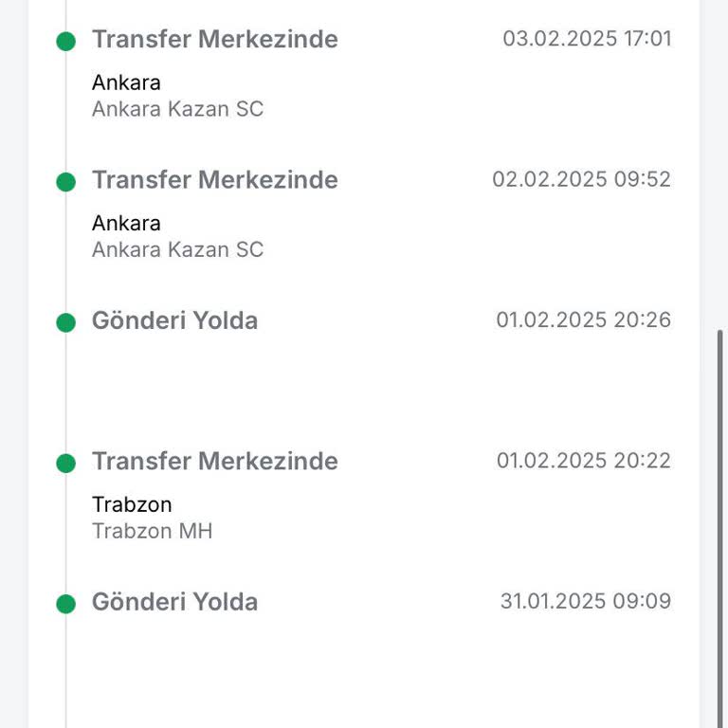728x728 pixels.
Task: Open the Transfer Merkezinde heading above Trabzon
Action: pos(214,462)
